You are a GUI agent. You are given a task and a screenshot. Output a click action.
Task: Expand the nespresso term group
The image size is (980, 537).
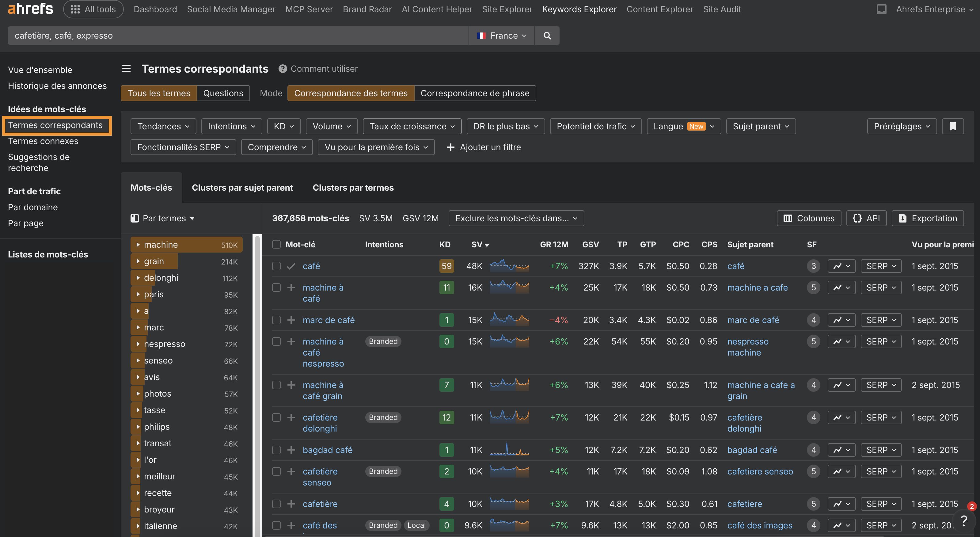(138, 344)
